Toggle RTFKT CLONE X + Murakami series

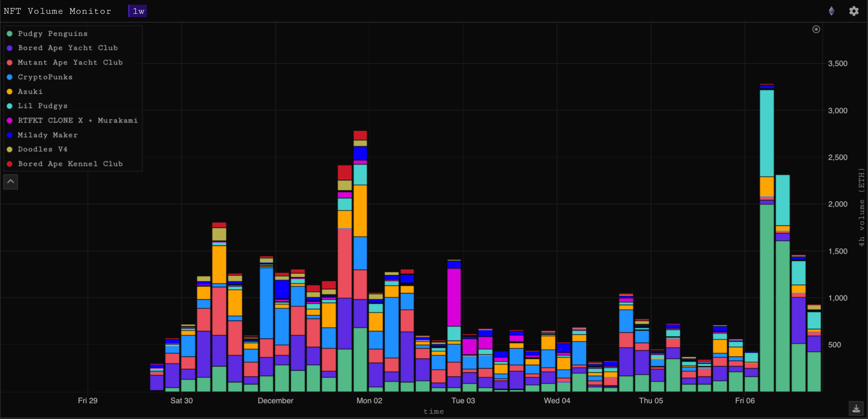tap(72, 121)
